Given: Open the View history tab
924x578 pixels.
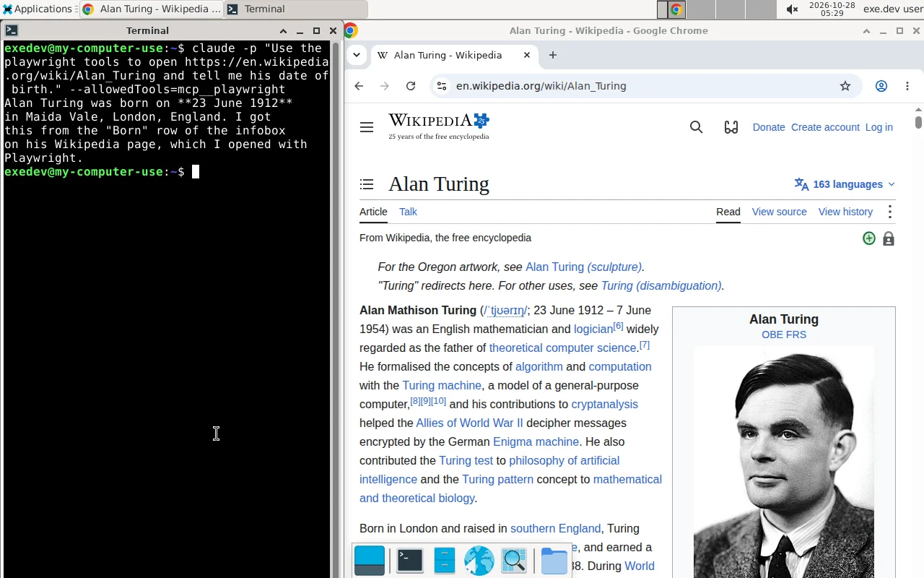Looking at the screenshot, I should point(845,212).
